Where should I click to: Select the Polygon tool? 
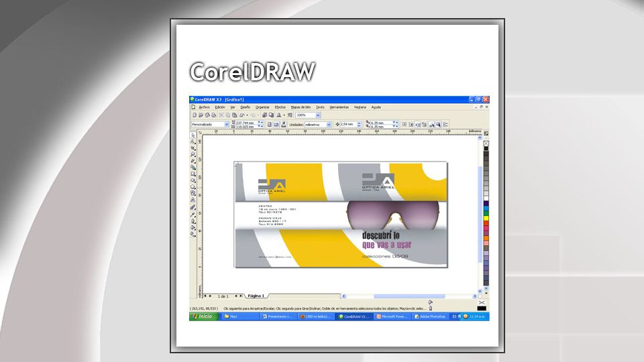click(x=193, y=186)
